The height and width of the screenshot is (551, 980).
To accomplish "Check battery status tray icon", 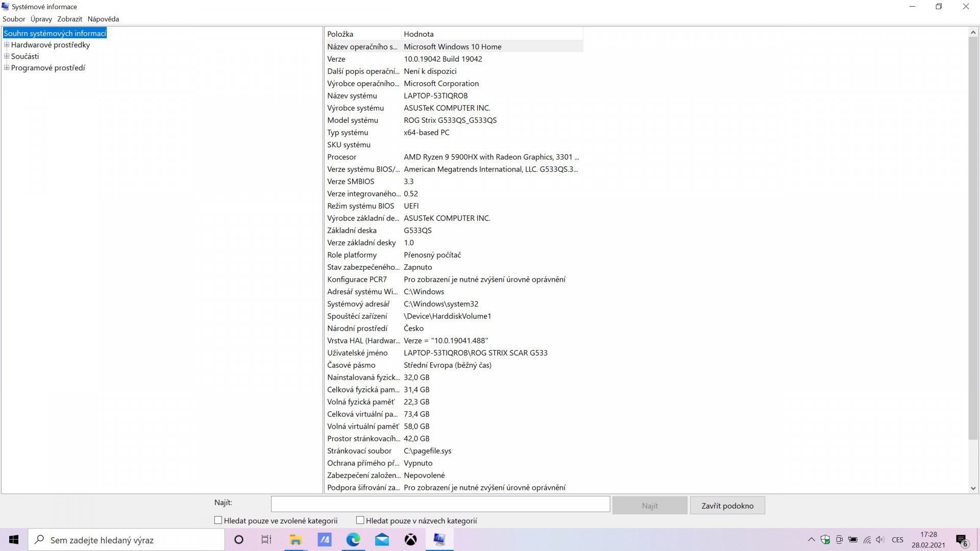I will (x=853, y=540).
